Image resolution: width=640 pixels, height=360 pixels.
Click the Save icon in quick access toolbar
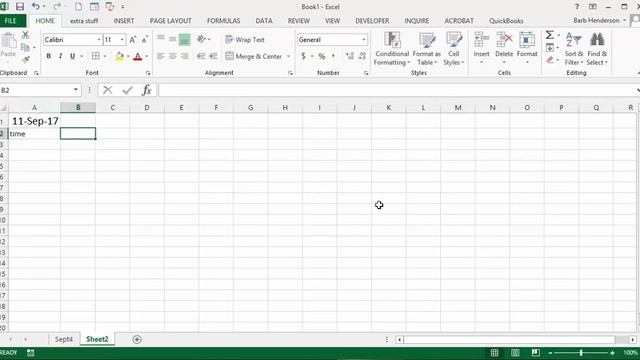pyautogui.click(x=20, y=7)
